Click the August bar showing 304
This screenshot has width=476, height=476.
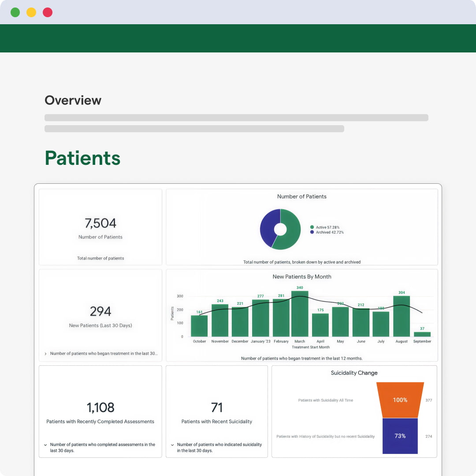(x=402, y=316)
